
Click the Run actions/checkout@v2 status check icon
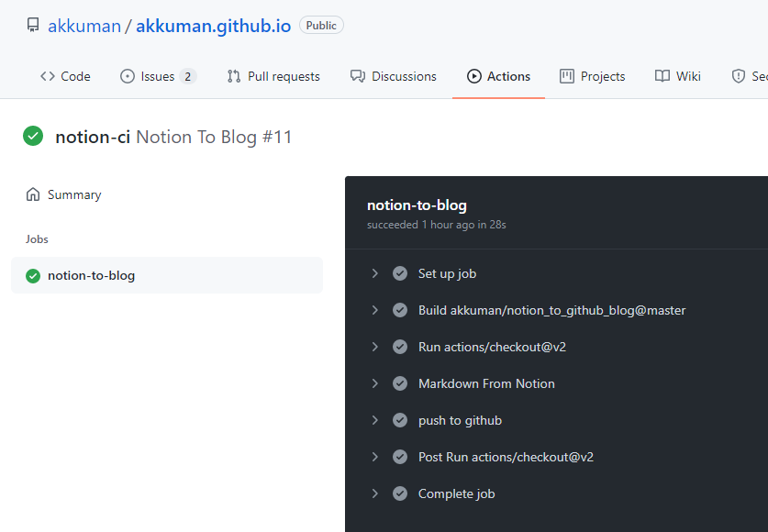tap(400, 347)
